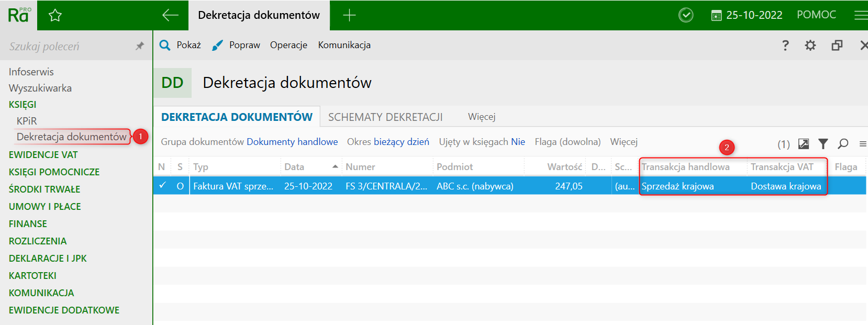Click the Wartość column header
Screen dimensions: 868x325
point(564,166)
